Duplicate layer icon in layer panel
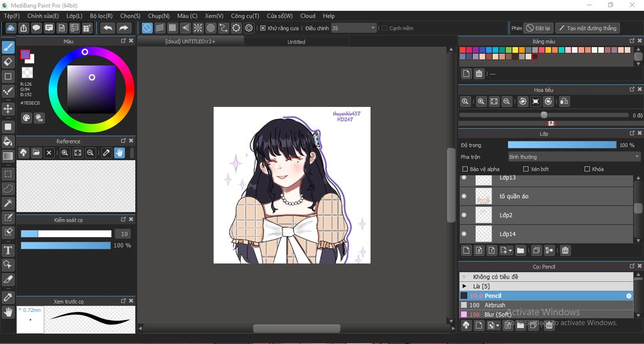 click(536, 250)
